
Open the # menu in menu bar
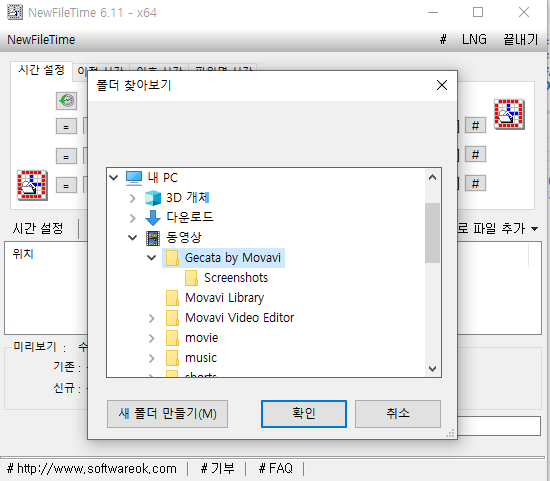[443, 40]
